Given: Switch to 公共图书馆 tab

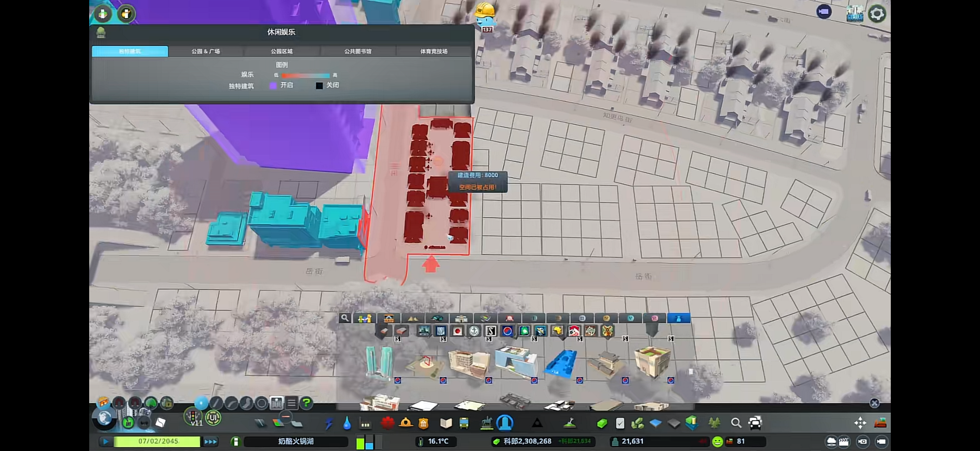Looking at the screenshot, I should point(358,51).
